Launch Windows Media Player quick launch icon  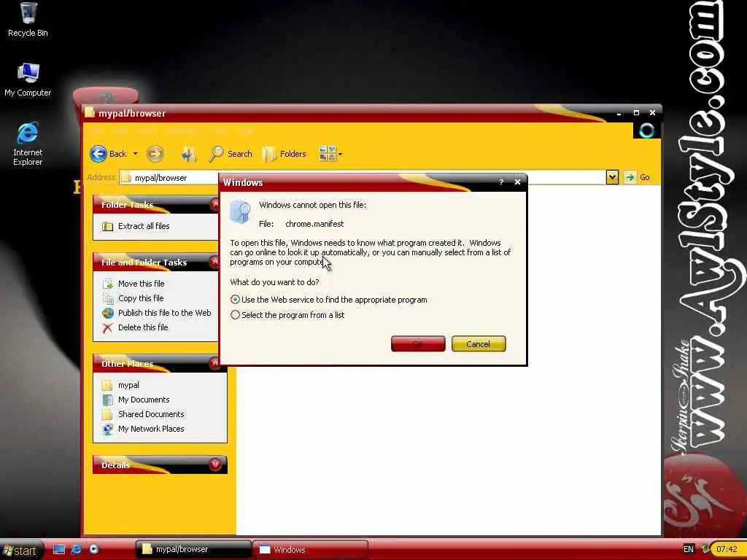tap(94, 549)
